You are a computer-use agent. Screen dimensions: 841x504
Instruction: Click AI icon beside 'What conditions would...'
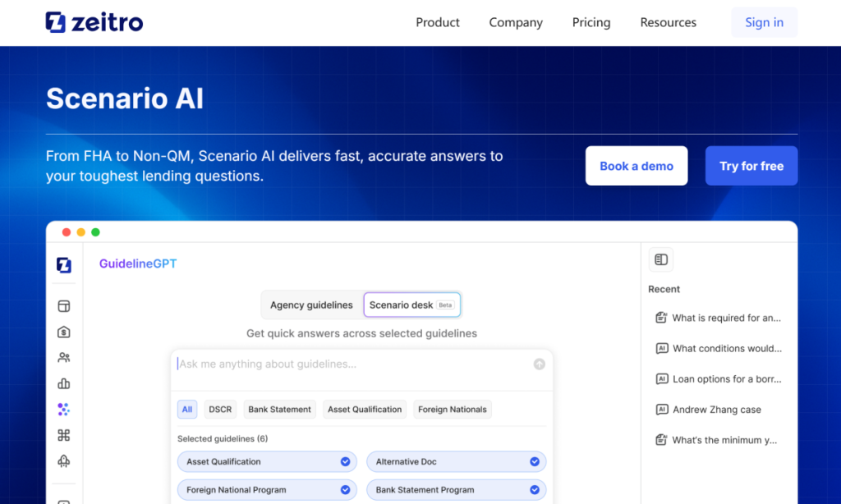click(x=662, y=349)
